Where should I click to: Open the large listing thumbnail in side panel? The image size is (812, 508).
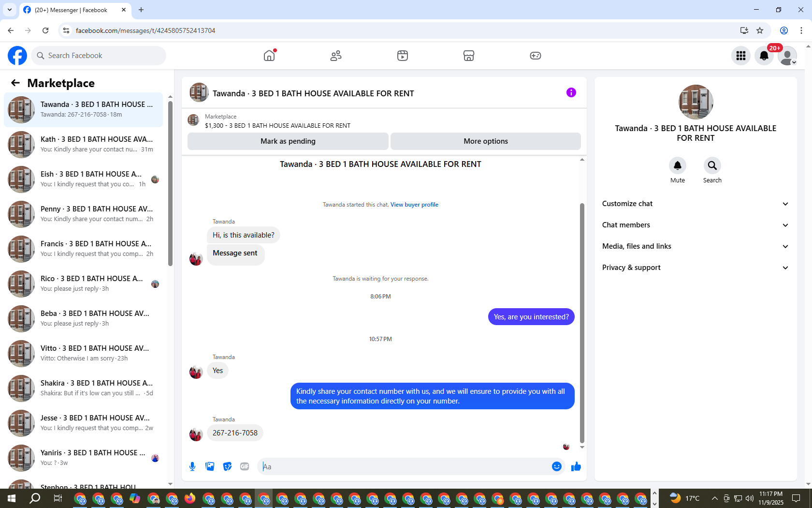[696, 102]
